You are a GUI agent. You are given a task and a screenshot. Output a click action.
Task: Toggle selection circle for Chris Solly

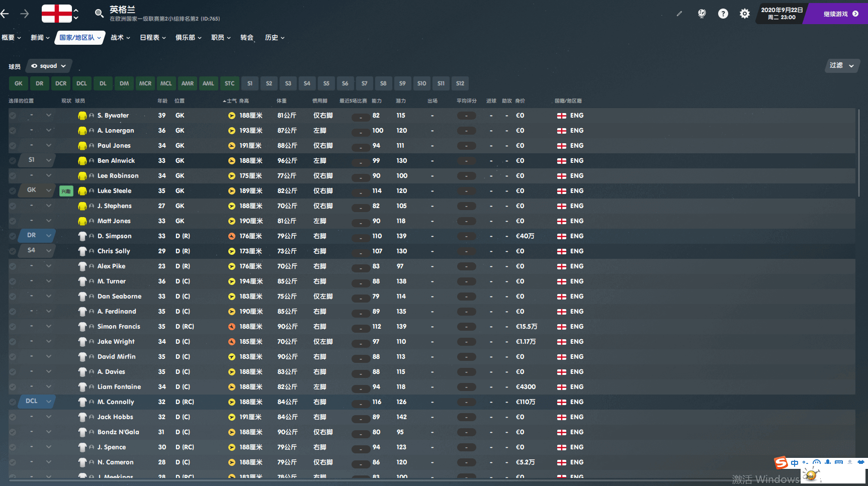13,251
